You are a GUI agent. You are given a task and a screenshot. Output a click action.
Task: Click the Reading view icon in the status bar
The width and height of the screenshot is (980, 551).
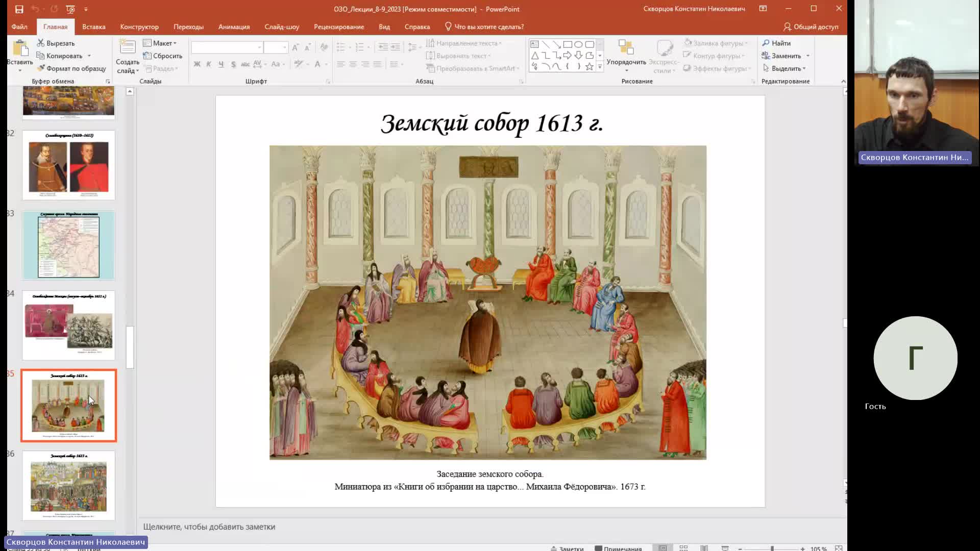[x=704, y=548]
